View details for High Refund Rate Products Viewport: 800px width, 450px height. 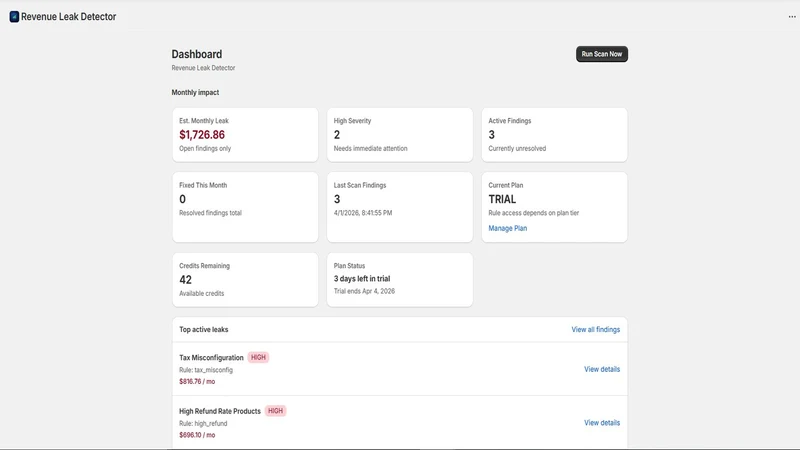(x=602, y=422)
